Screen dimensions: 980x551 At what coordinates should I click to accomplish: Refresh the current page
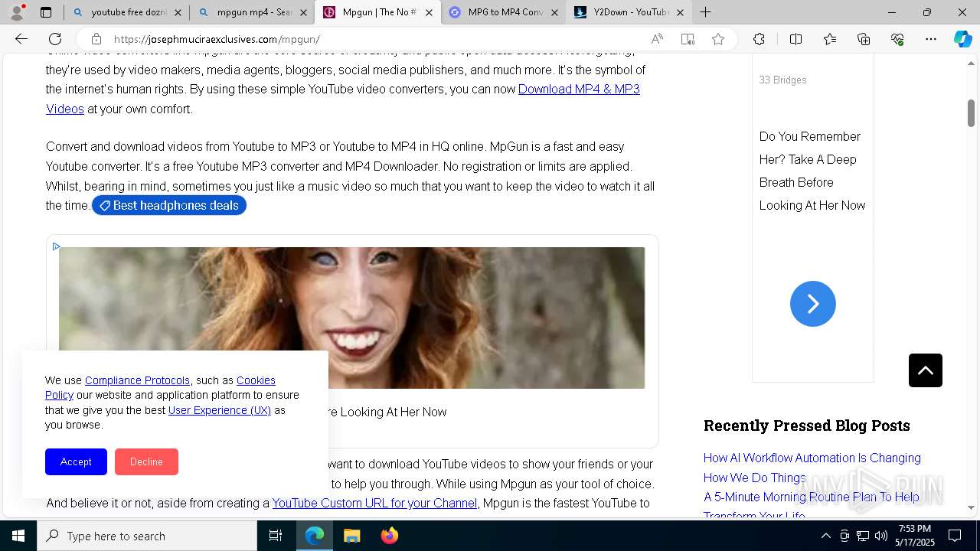55,39
